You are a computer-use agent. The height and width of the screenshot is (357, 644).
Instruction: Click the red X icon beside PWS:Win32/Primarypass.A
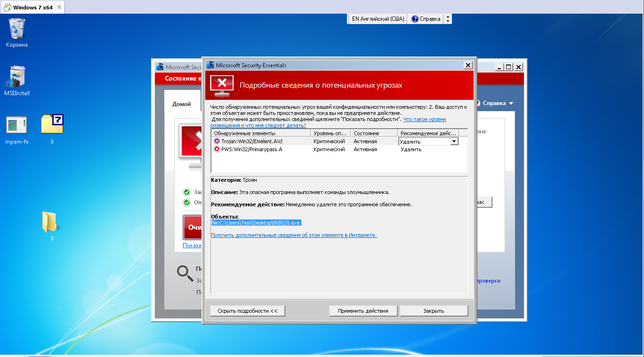tap(217, 149)
